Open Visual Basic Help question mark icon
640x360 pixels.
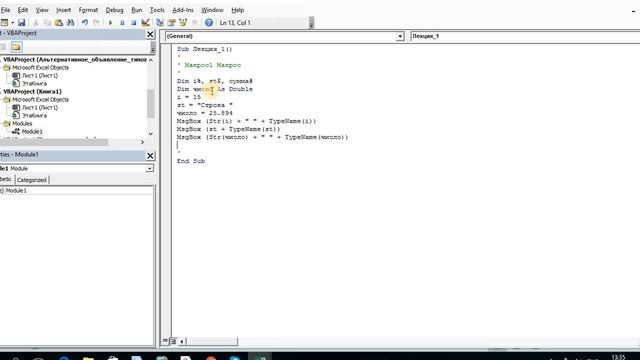209,23
